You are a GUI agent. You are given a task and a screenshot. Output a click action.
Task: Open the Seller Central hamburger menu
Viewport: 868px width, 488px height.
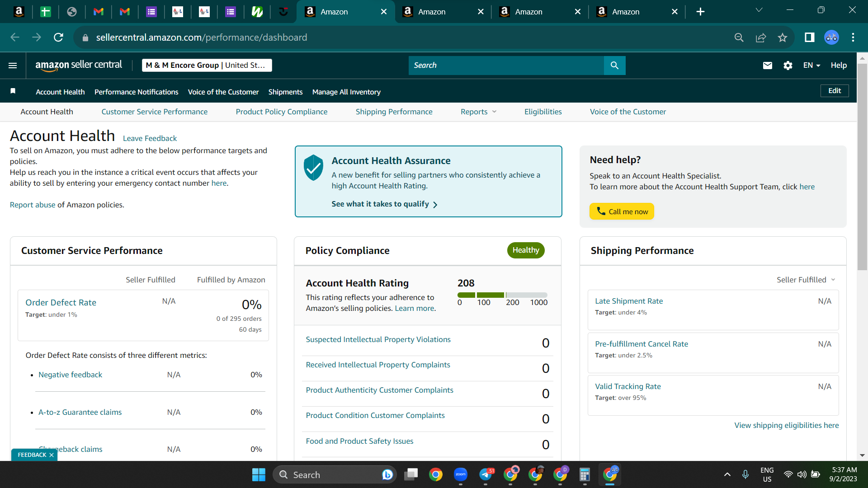(x=13, y=66)
